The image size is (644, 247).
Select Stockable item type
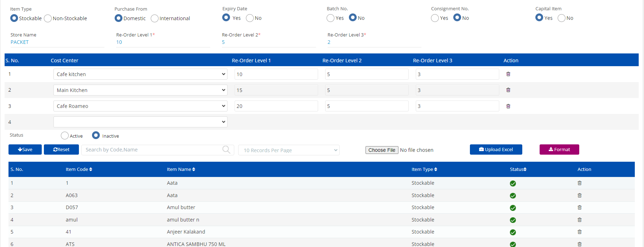pyautogui.click(x=14, y=18)
